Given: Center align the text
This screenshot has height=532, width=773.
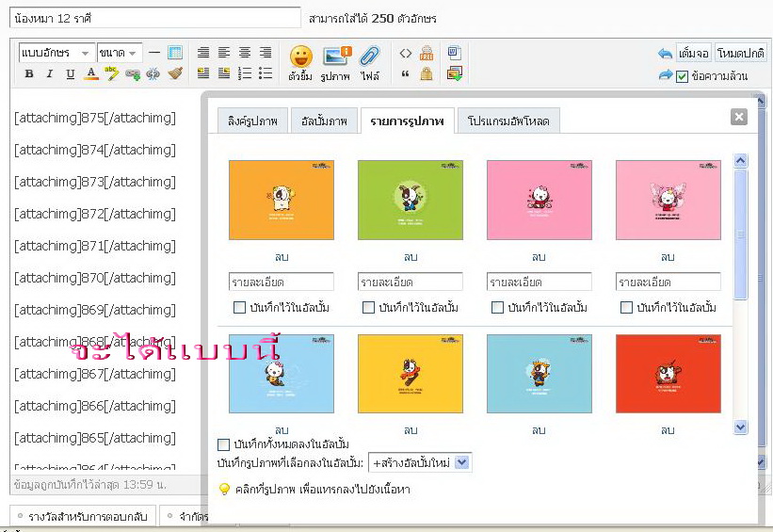Looking at the screenshot, I should point(245,53).
